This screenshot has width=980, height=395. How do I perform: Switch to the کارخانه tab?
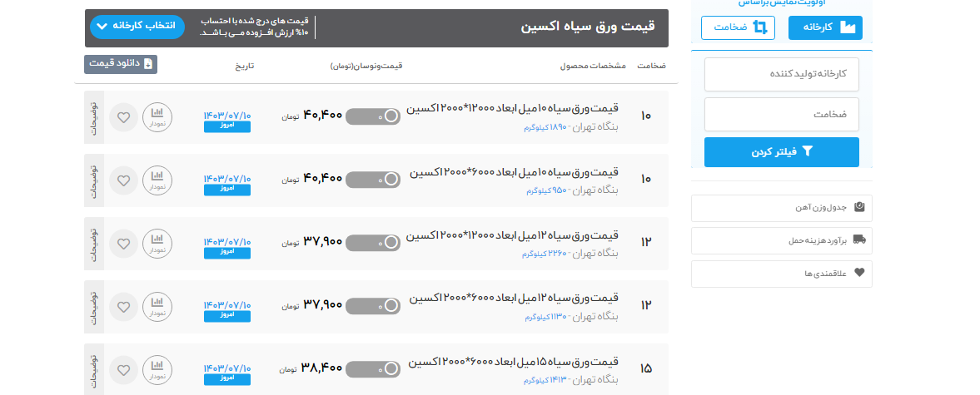point(825,27)
